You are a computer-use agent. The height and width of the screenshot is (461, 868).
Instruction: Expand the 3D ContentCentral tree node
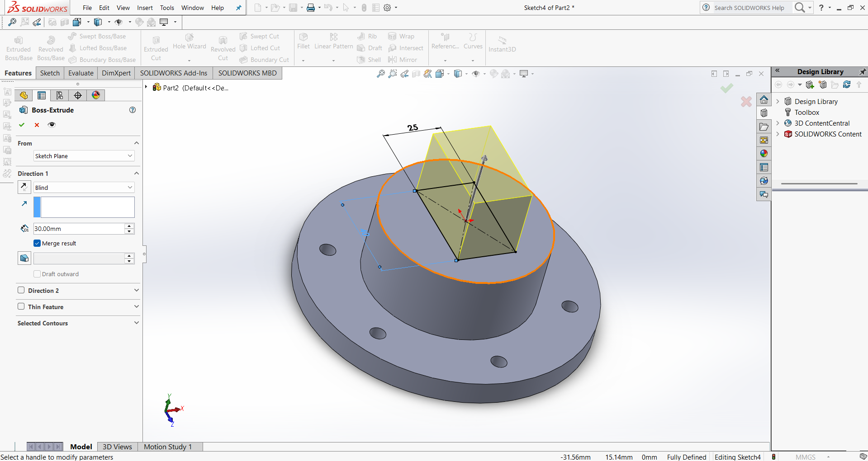click(x=778, y=123)
